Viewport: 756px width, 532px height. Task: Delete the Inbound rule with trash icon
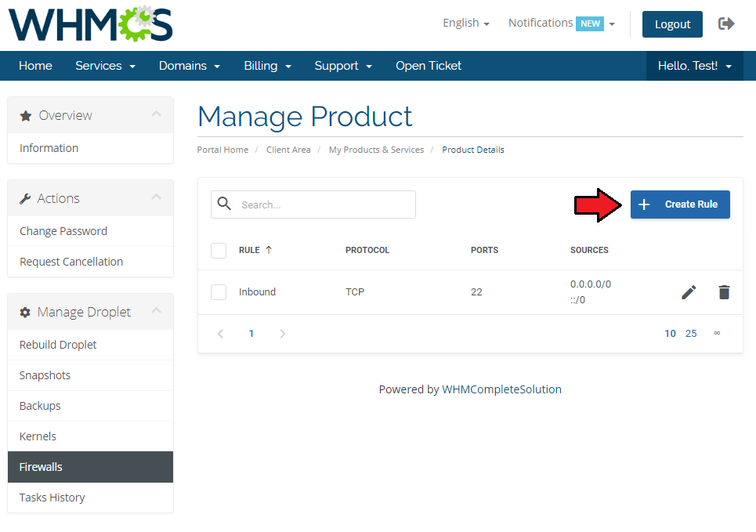pos(724,291)
